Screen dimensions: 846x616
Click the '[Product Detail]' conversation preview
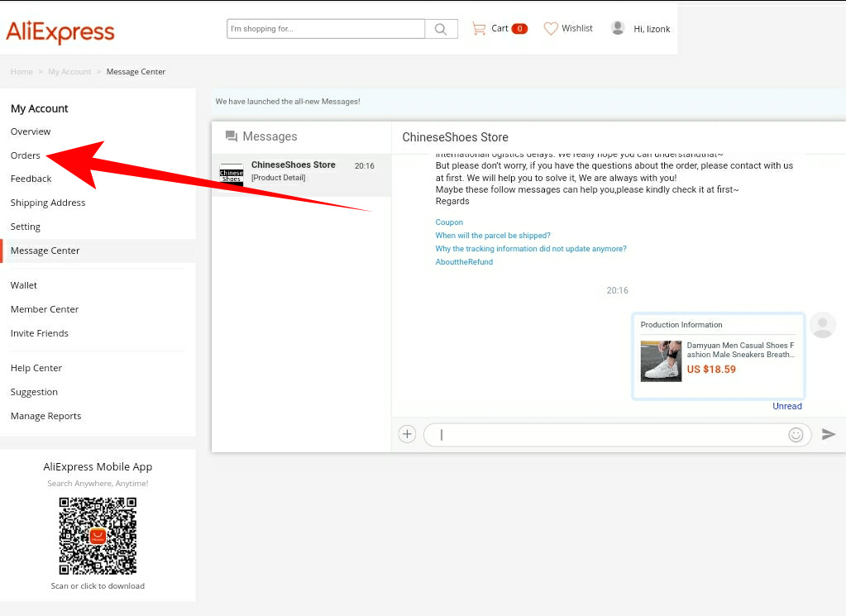[279, 178]
